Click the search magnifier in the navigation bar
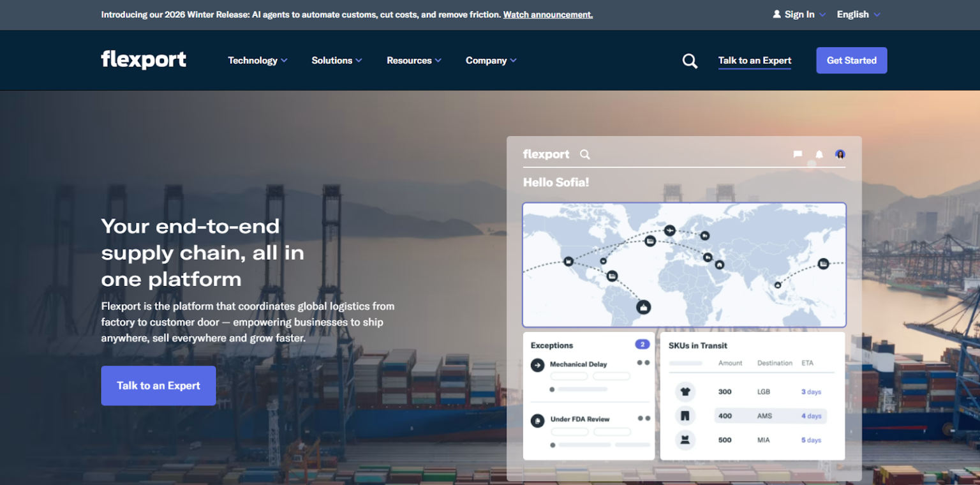The width and height of the screenshot is (980, 485). pos(690,61)
